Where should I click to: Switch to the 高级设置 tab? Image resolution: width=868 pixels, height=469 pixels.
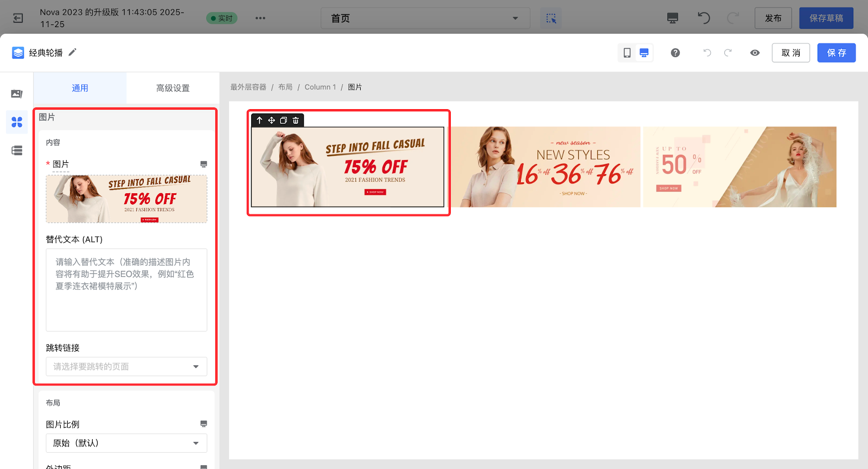tap(173, 88)
